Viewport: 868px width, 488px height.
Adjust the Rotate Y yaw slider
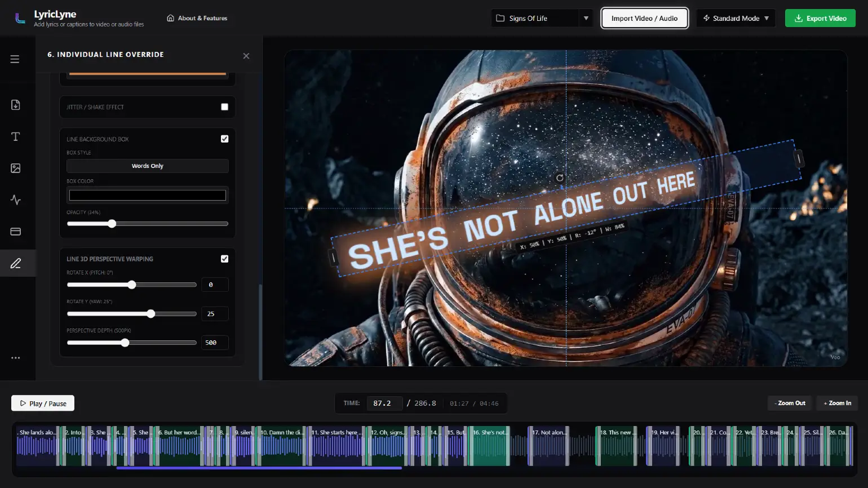click(132, 314)
